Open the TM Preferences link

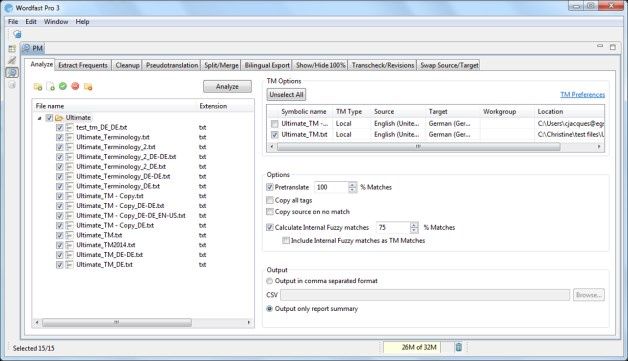click(x=582, y=95)
